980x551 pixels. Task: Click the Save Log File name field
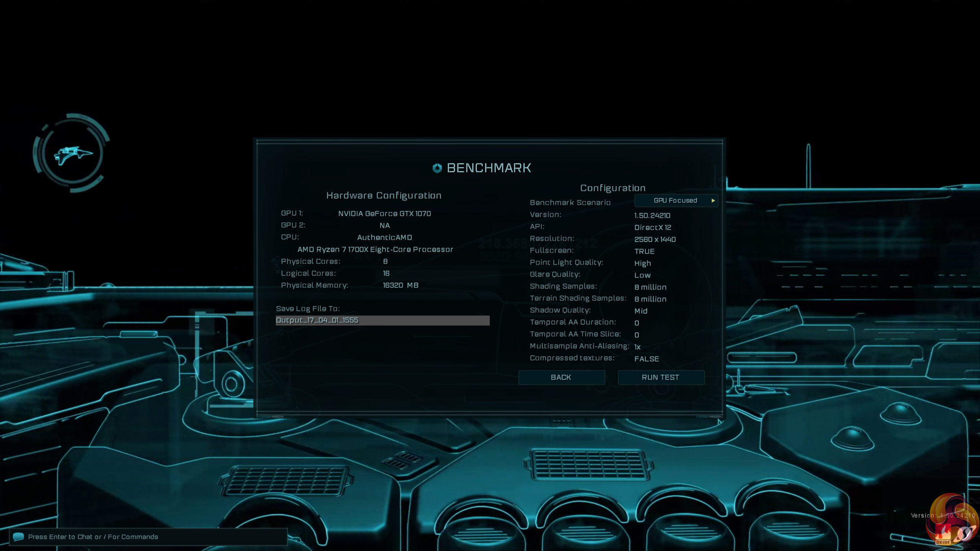[382, 320]
